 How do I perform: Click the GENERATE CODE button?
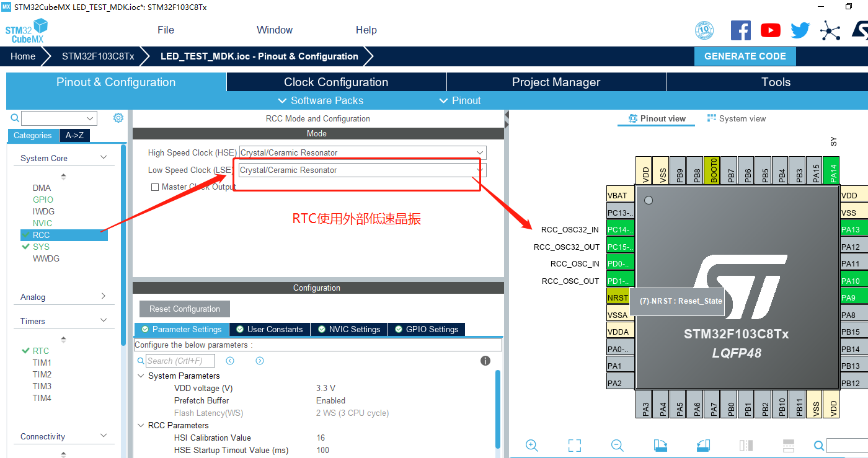(745, 56)
